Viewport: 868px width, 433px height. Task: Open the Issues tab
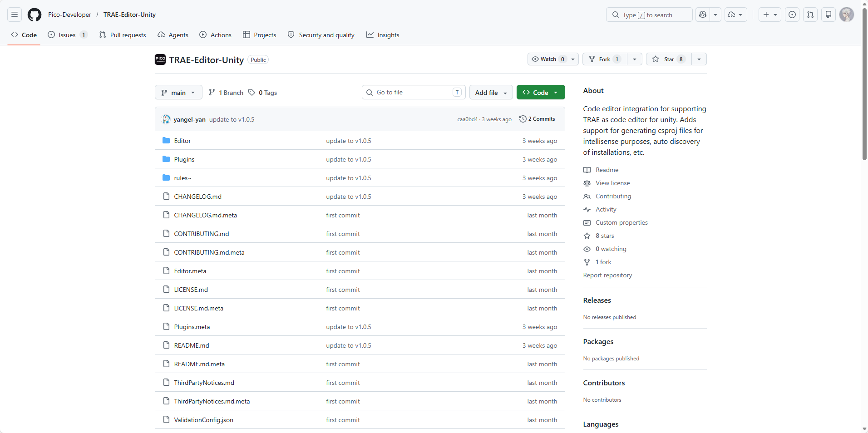click(67, 35)
